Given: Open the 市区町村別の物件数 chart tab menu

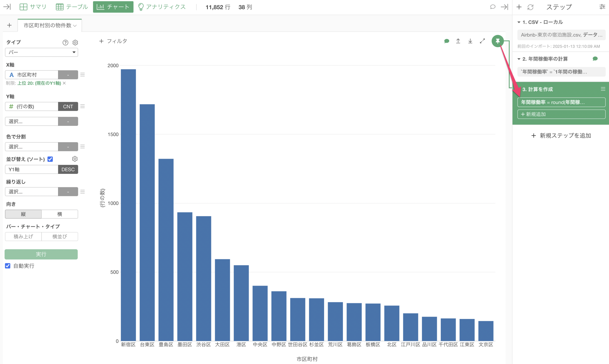Looking at the screenshot, I should 75,25.
